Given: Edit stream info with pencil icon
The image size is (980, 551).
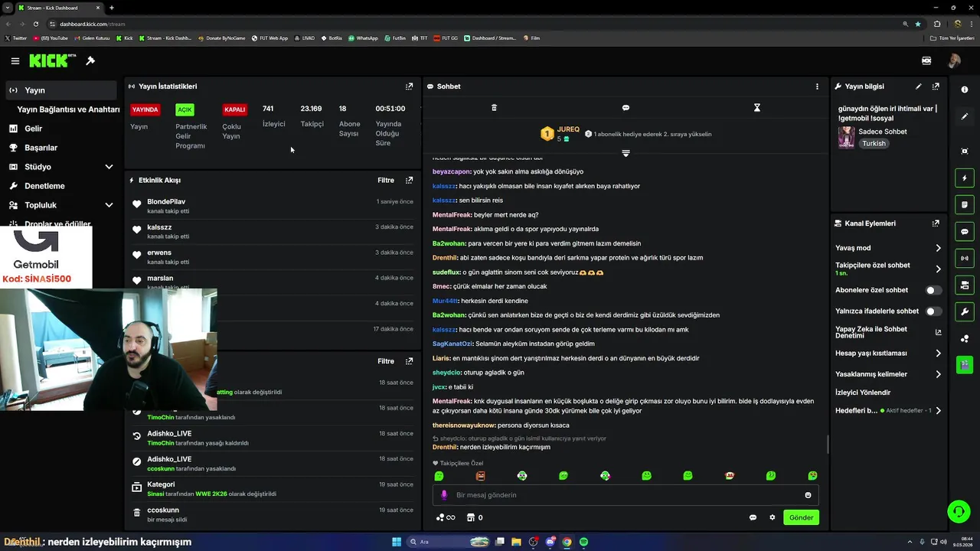Looking at the screenshot, I should point(919,86).
